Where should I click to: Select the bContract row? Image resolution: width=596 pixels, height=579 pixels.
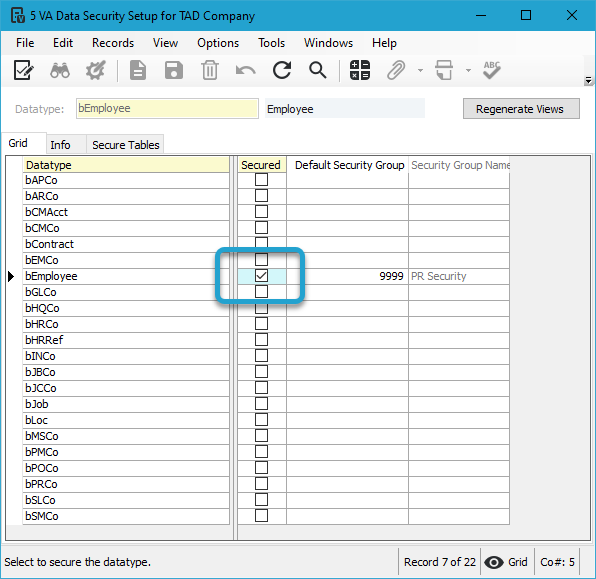pyautogui.click(x=126, y=244)
